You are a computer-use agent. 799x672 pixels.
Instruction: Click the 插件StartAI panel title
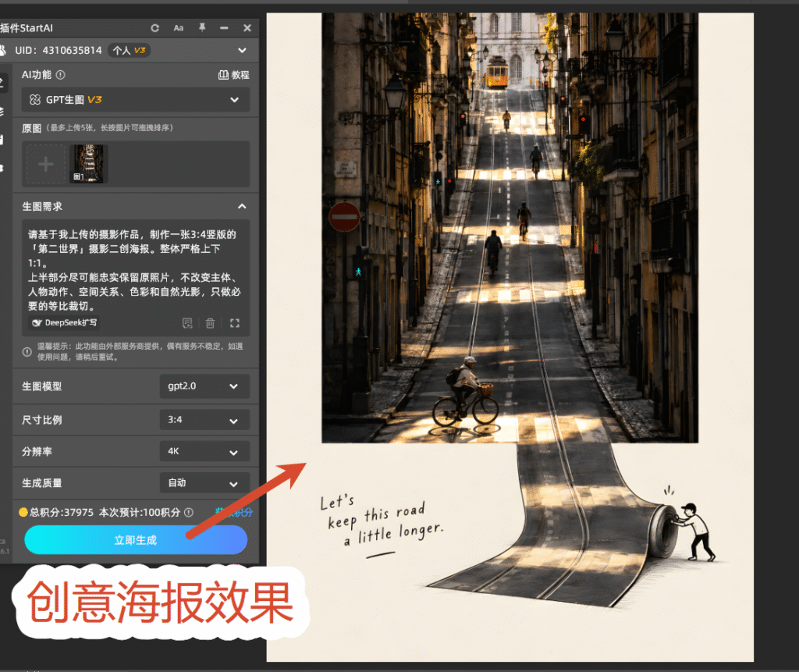pos(27,28)
